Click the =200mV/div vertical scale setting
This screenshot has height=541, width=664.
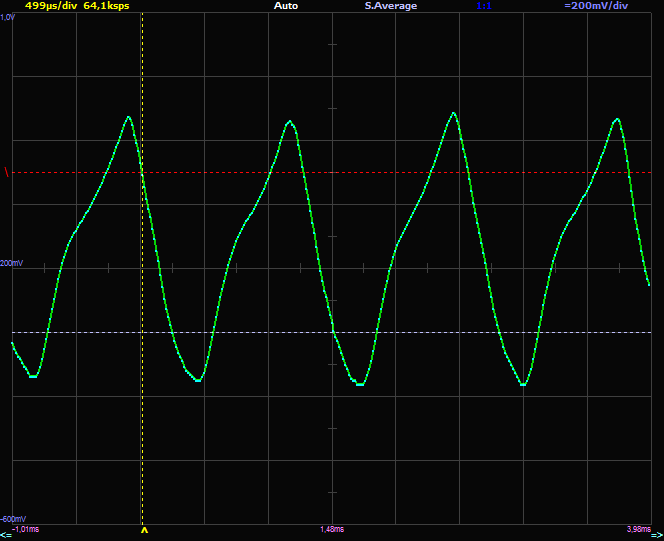tap(596, 6)
